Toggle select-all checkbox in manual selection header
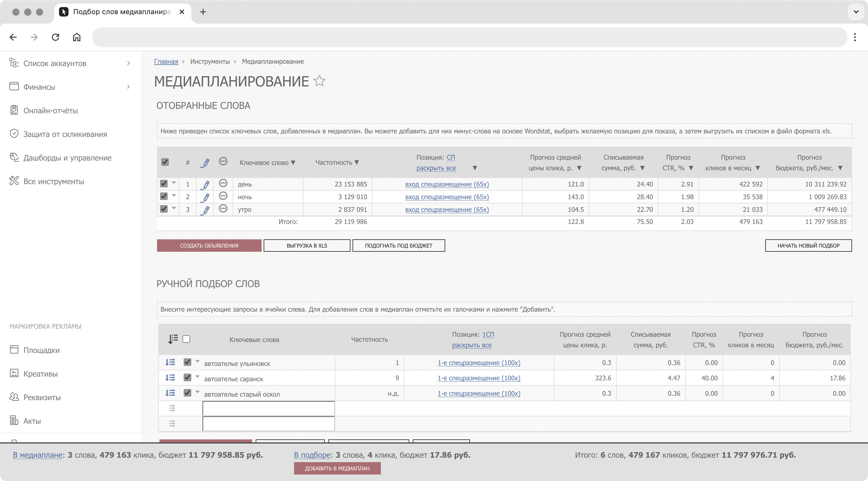The height and width of the screenshot is (481, 868). point(186,339)
